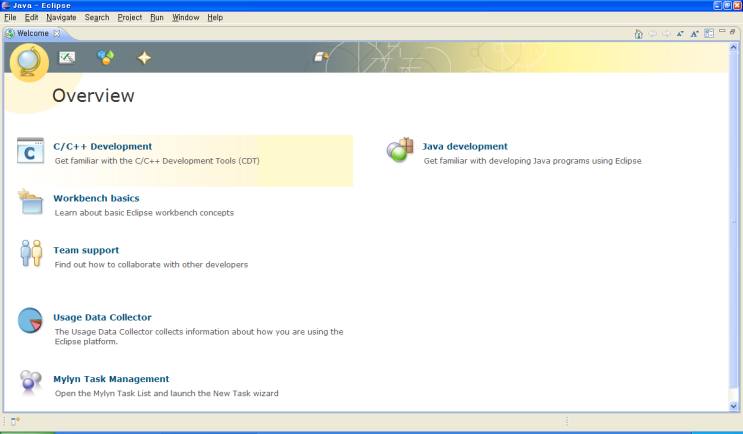743x434 pixels.
Task: Open the Project menu
Action: coord(130,18)
